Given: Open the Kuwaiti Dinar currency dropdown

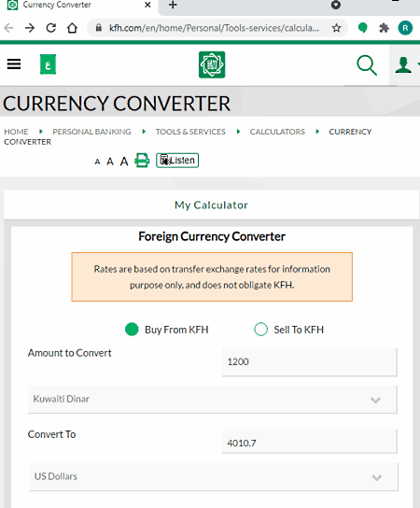Looking at the screenshot, I should point(213,399).
